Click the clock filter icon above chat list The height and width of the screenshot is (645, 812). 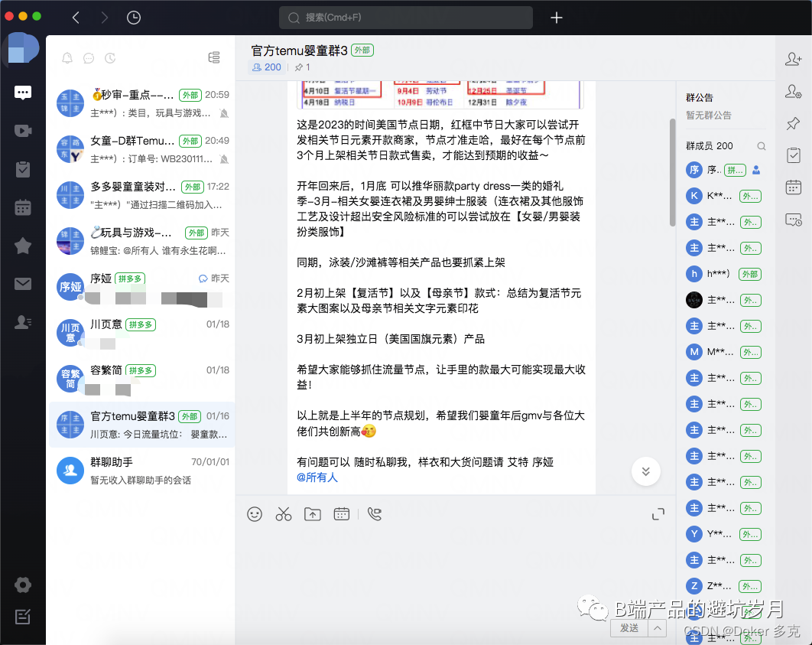coord(110,58)
